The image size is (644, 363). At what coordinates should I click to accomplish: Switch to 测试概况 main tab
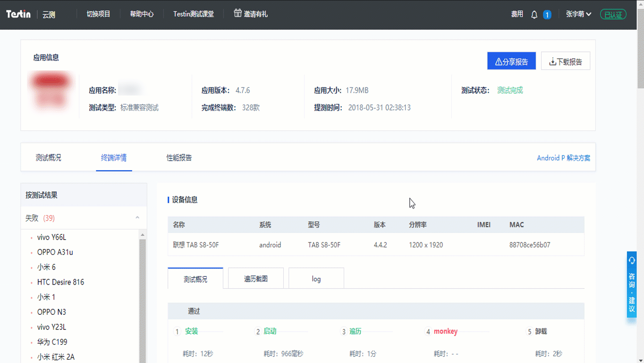click(48, 157)
